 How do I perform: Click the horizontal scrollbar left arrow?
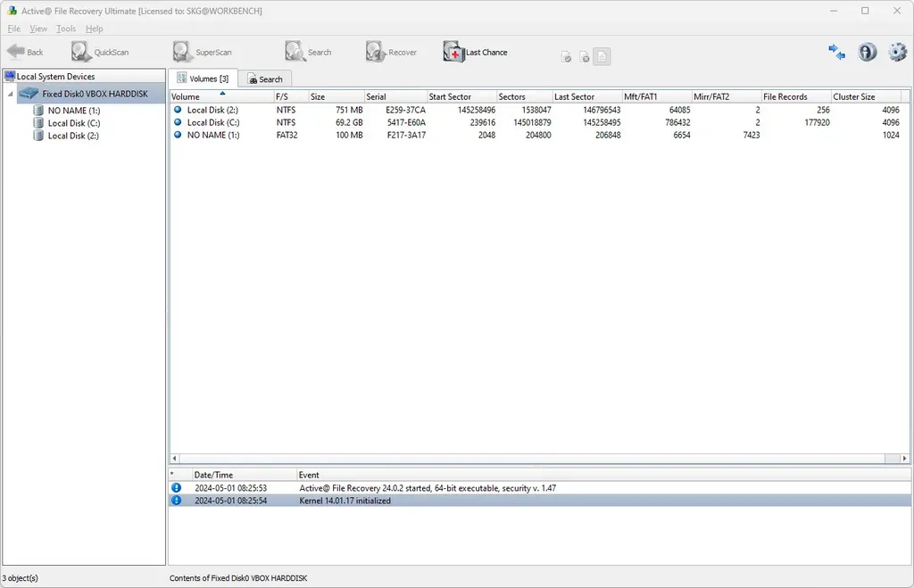click(x=174, y=459)
